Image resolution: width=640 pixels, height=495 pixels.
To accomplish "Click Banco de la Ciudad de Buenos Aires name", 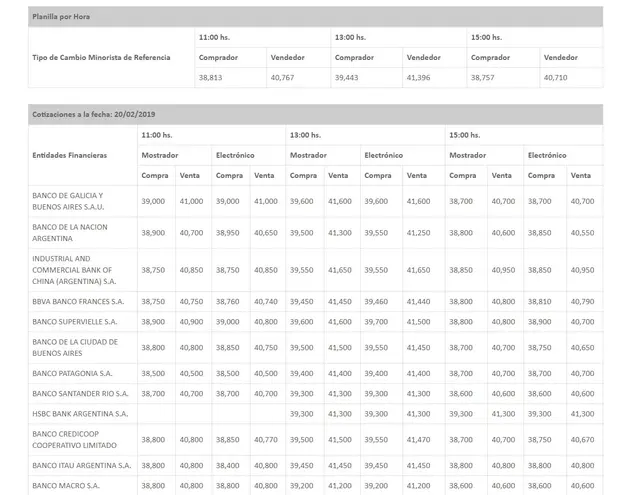I will pyautogui.click(x=75, y=347).
